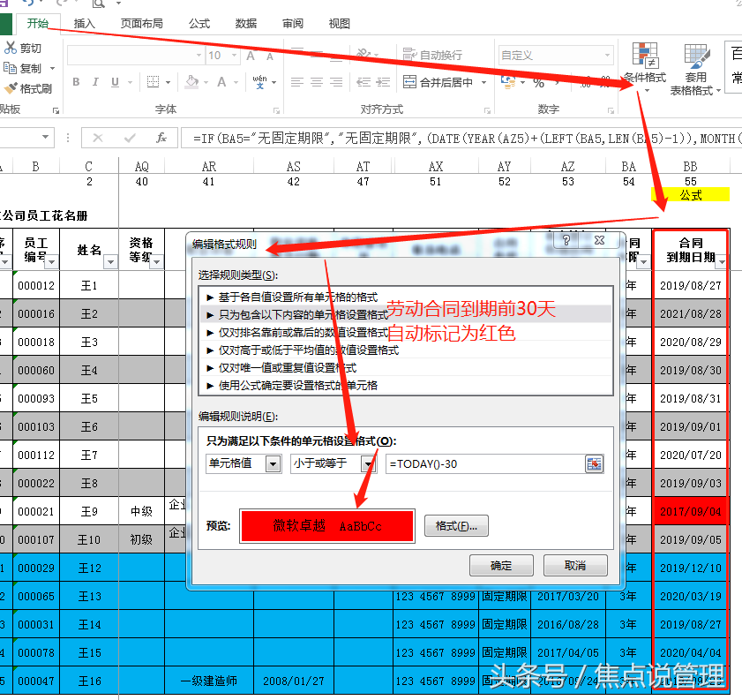Open filter dropdown for 资格等级 column

(x=157, y=261)
